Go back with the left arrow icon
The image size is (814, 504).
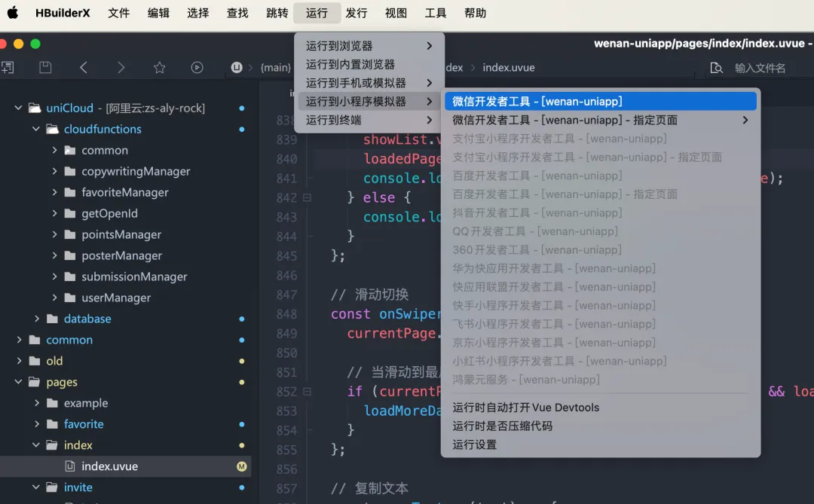83,68
